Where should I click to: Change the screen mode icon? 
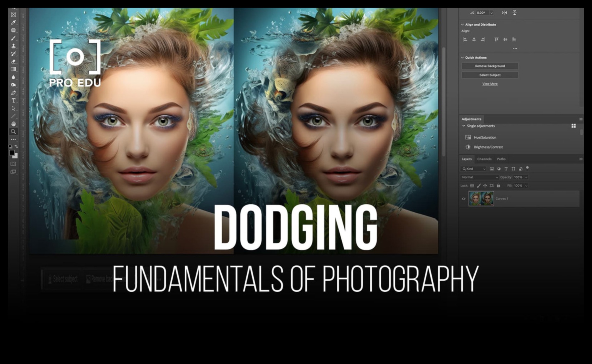[13, 172]
